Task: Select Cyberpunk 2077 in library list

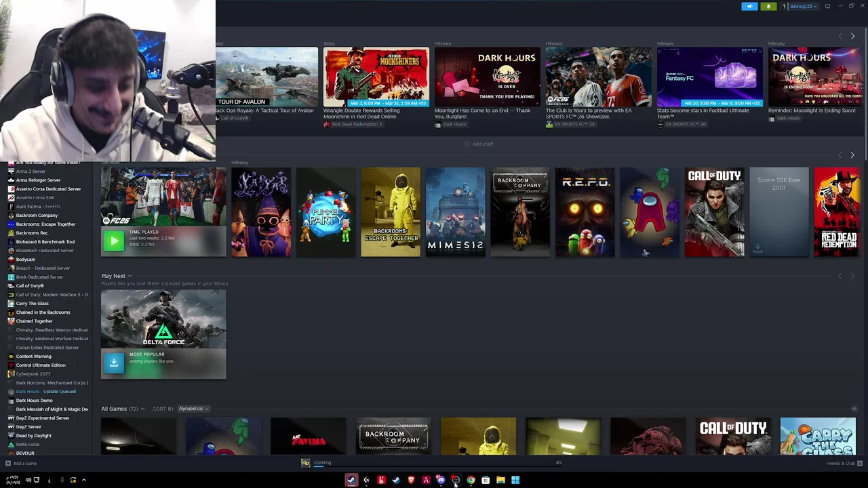Action: pos(33,374)
